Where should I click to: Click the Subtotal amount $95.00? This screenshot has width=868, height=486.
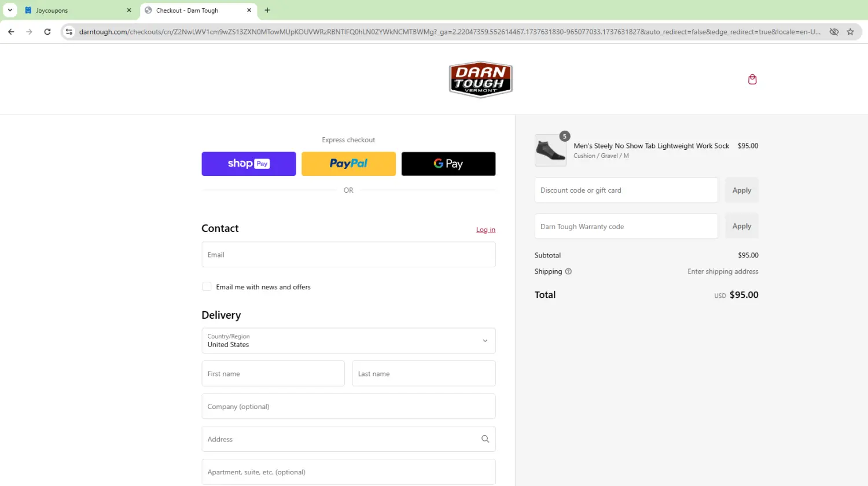coord(748,255)
